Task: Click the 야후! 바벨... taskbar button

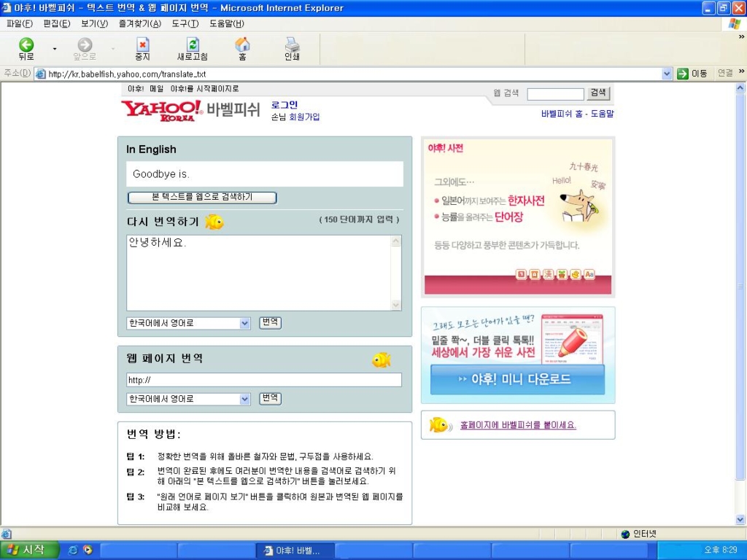Action: pos(295,551)
